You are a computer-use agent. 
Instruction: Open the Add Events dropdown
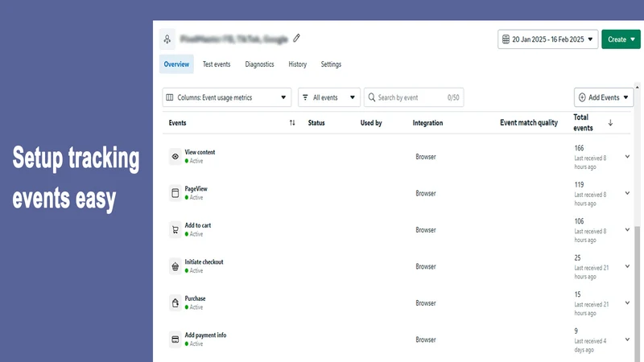tap(604, 97)
